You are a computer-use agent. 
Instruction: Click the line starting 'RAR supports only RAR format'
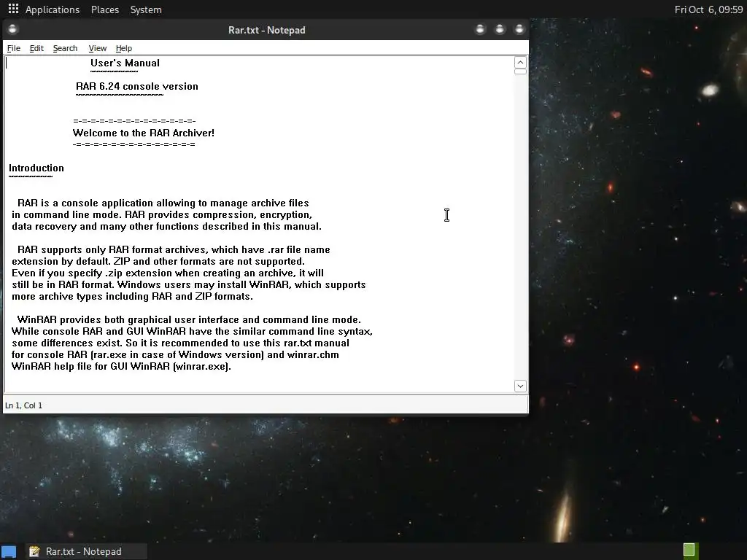pos(174,249)
